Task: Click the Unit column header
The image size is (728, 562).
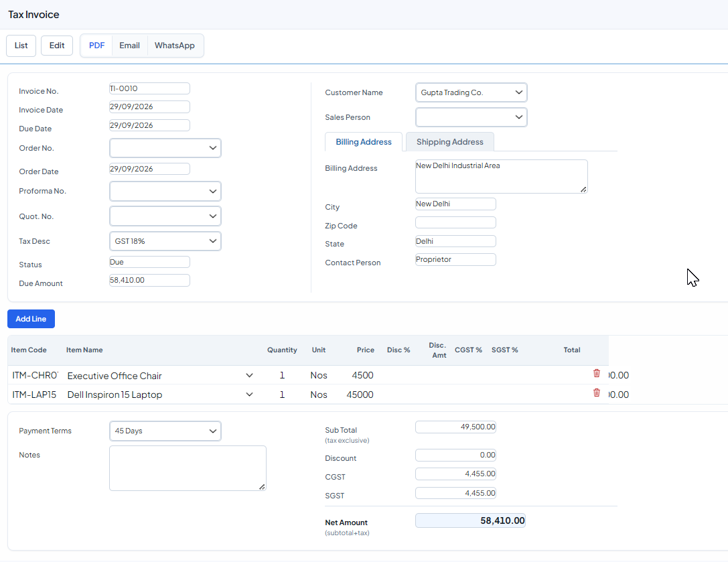Action: [x=319, y=350]
